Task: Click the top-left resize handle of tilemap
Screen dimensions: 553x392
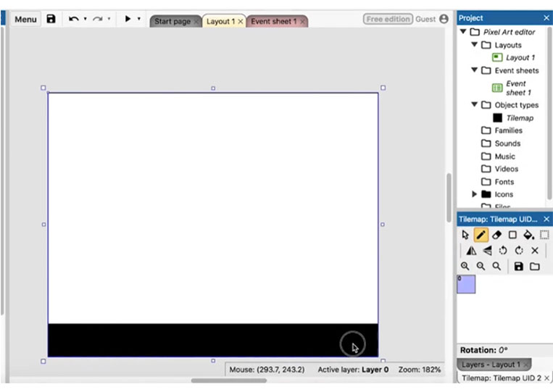Action: pos(43,88)
